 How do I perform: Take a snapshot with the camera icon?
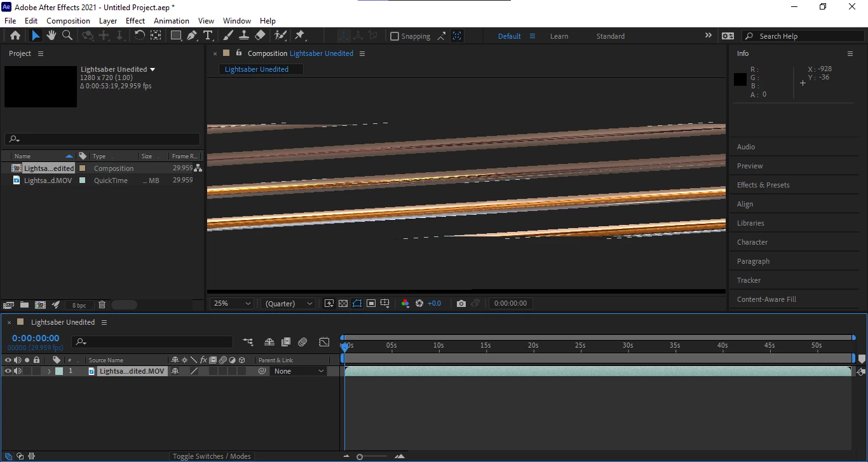click(461, 304)
